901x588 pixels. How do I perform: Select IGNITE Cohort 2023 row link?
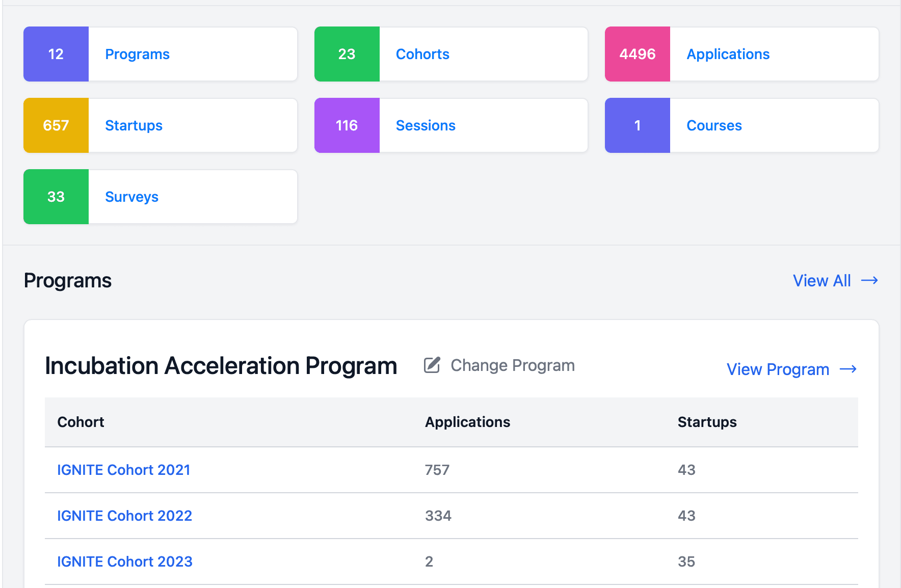pos(124,562)
